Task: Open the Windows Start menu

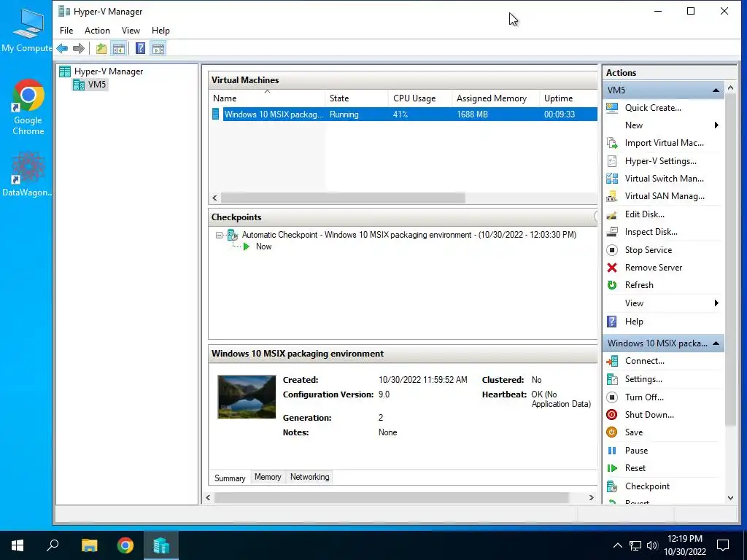Action: [18, 545]
